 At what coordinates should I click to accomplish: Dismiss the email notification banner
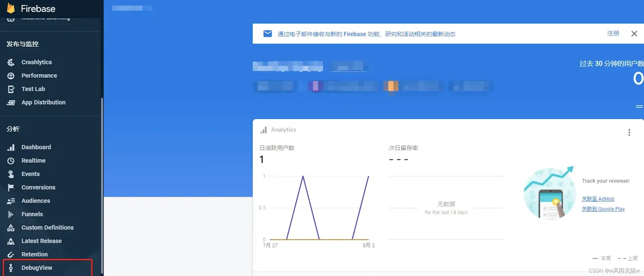pos(634,34)
